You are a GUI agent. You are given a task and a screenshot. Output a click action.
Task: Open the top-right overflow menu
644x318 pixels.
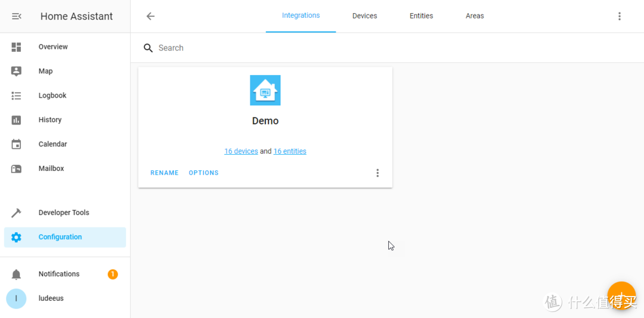620,16
